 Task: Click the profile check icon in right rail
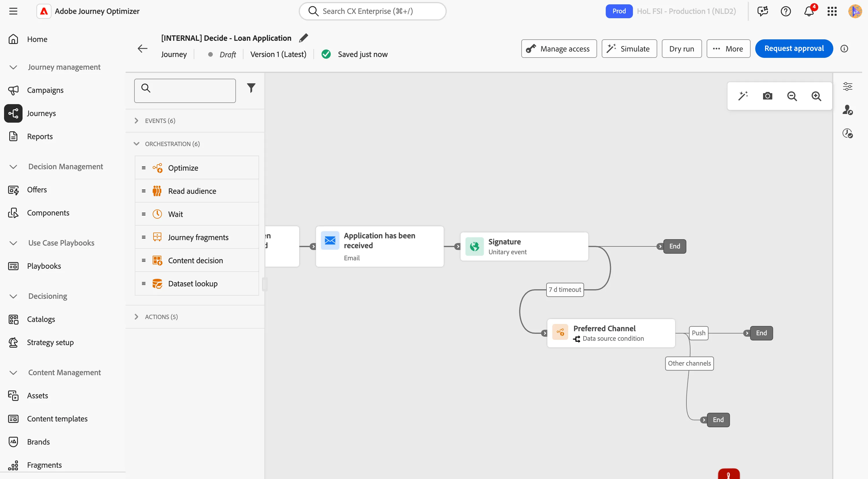coord(847,110)
